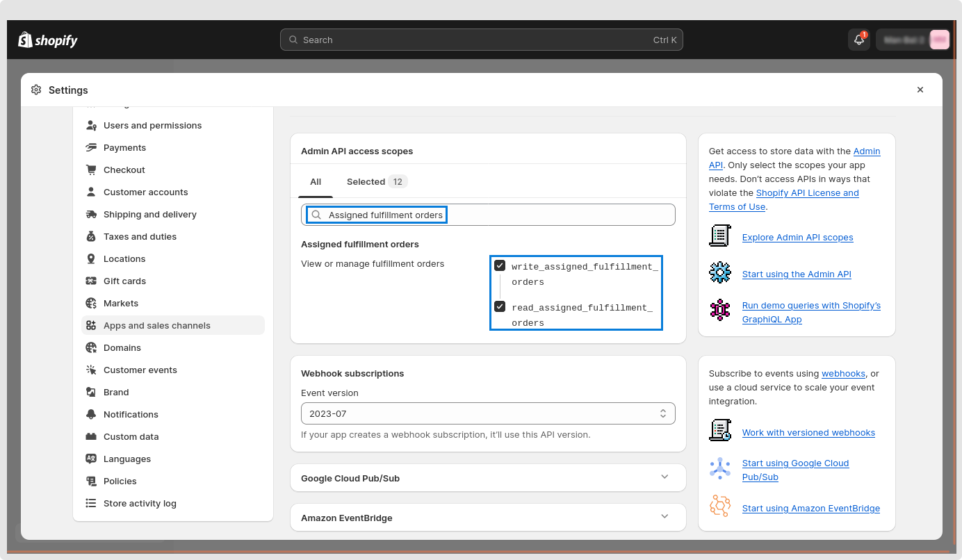The height and width of the screenshot is (560, 962).
Task: Open the store account menu button
Action: click(x=913, y=40)
